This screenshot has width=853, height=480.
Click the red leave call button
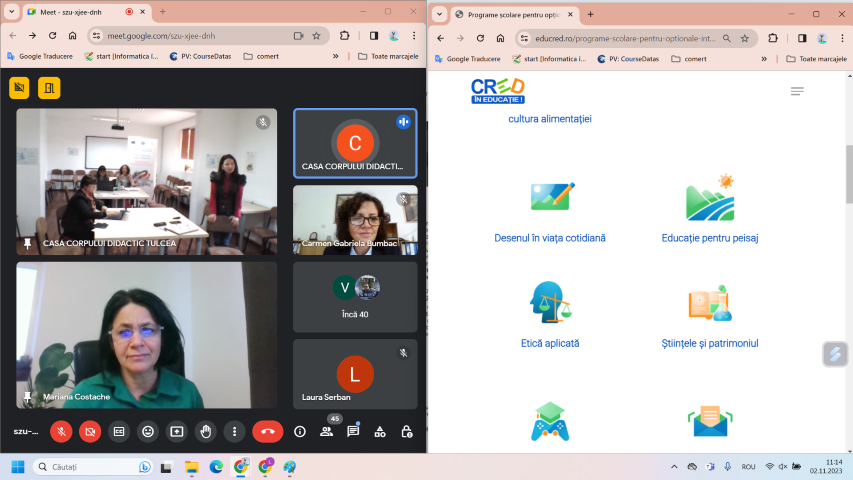(267, 432)
